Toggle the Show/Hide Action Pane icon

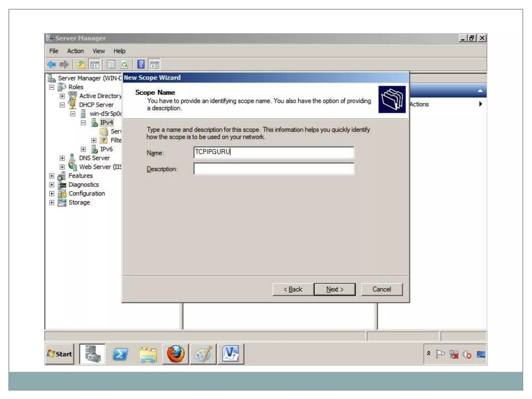coord(155,64)
